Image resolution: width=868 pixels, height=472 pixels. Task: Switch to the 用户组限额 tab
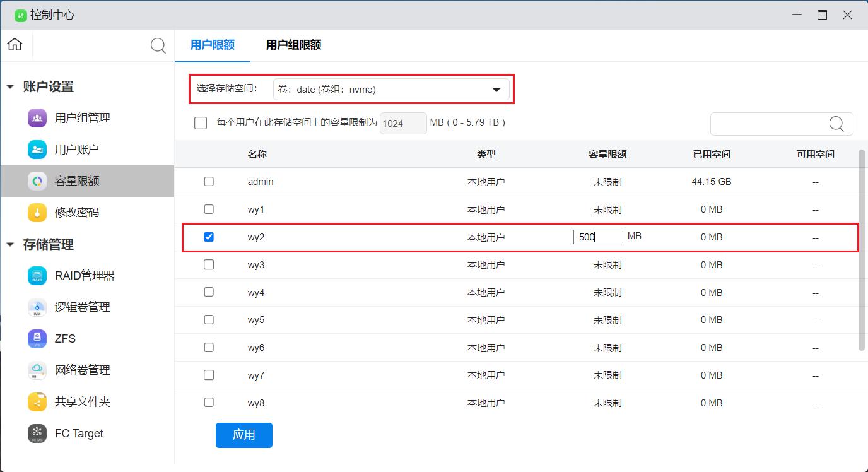click(293, 45)
